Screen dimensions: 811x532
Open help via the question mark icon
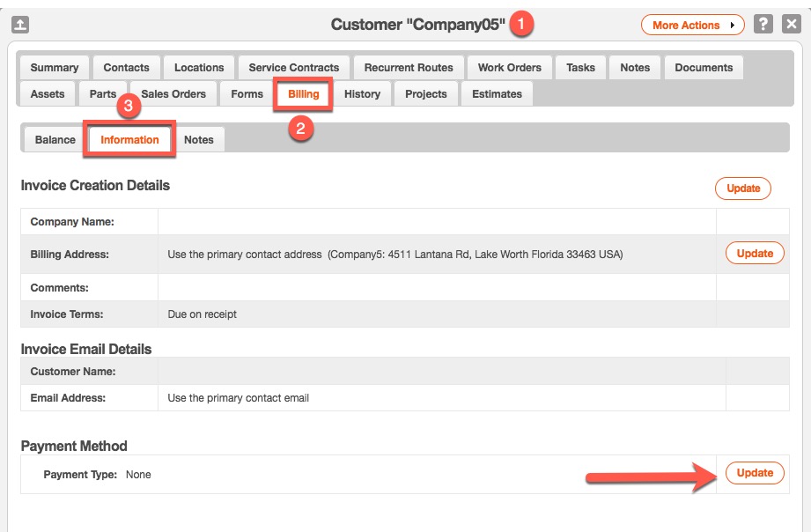coord(763,25)
